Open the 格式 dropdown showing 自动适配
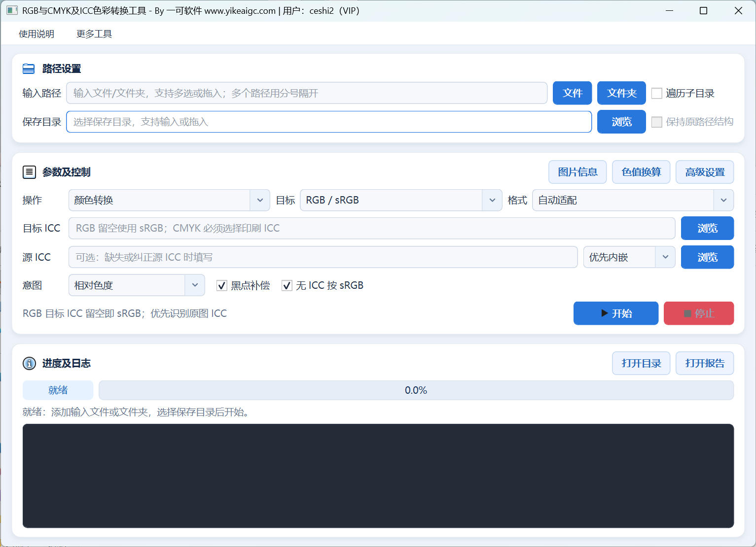The width and height of the screenshot is (756, 547). tap(633, 200)
